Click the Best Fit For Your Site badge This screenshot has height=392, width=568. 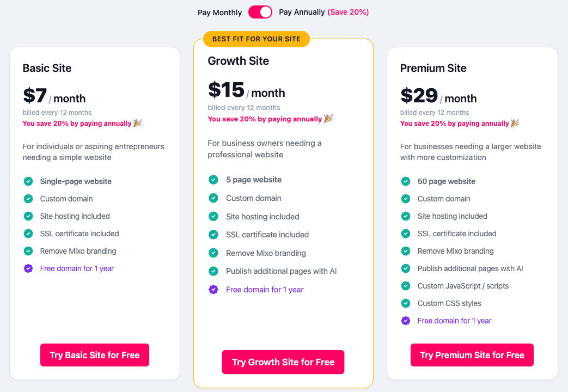[x=256, y=39]
